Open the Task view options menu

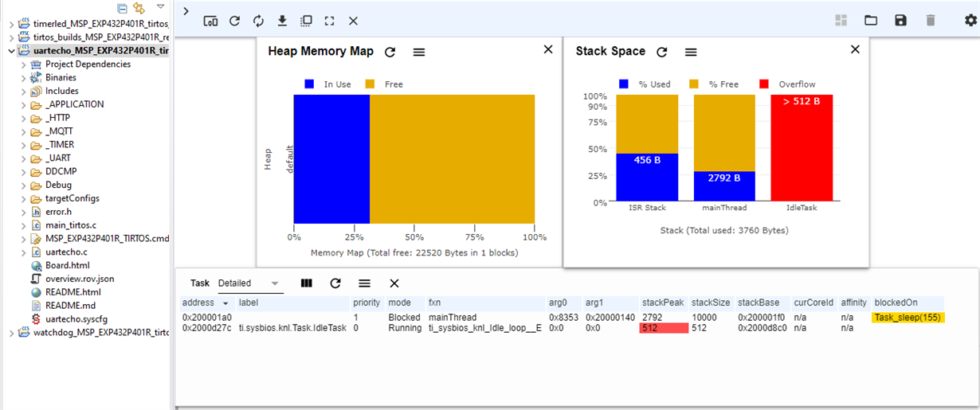364,283
